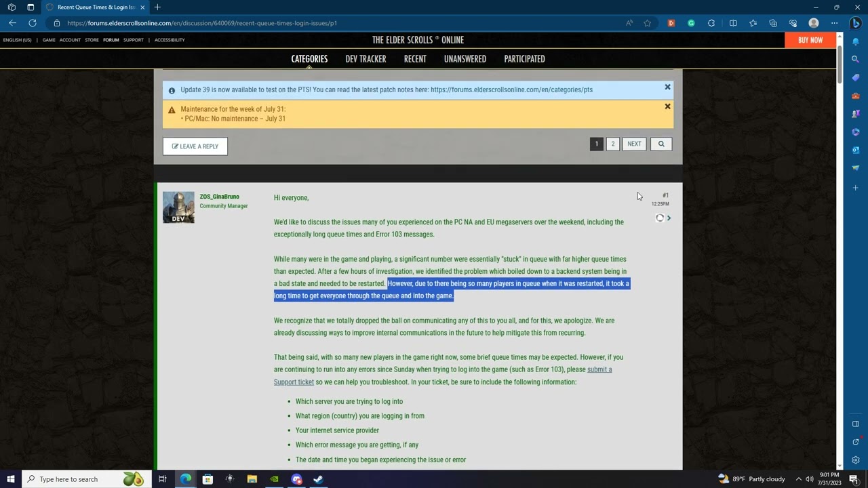Screen dimensions: 868x488
Task: Open the notifications center icon
Action: point(854,479)
